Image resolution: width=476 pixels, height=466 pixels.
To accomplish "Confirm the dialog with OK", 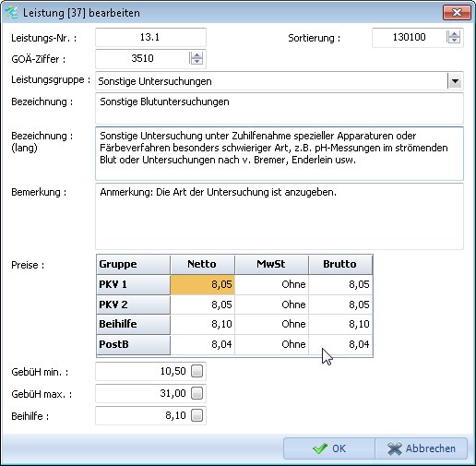I will [x=329, y=448].
